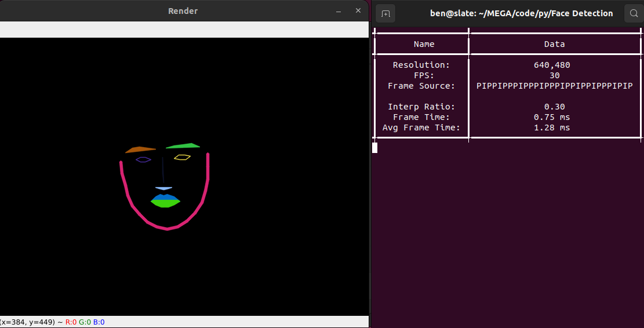Open a new terminal tab
The image size is (644, 328).
pyautogui.click(x=386, y=13)
